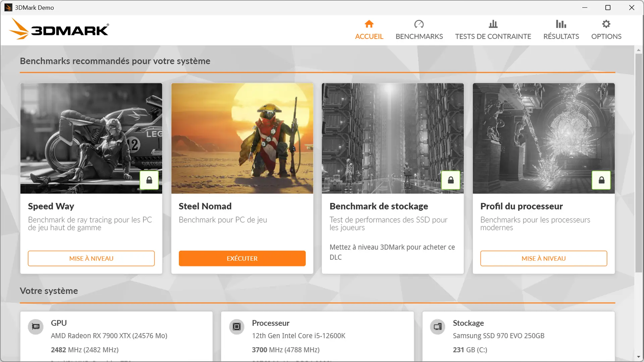Click Benchmarks pour les processeurs modernes description
This screenshot has height=362, width=644.
535,224
